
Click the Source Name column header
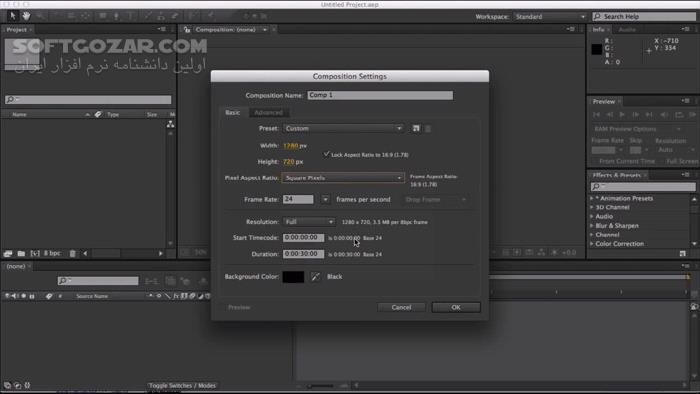(92, 296)
